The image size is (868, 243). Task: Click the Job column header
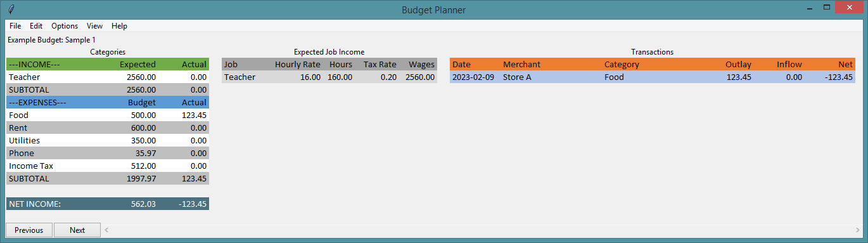point(231,64)
